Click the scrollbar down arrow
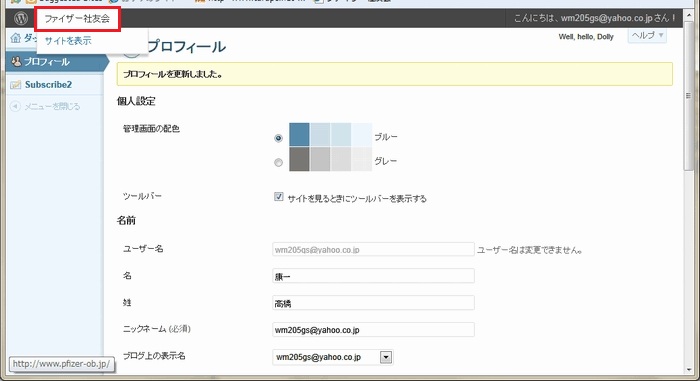Viewport: 700px width, 381px height. tap(688, 370)
